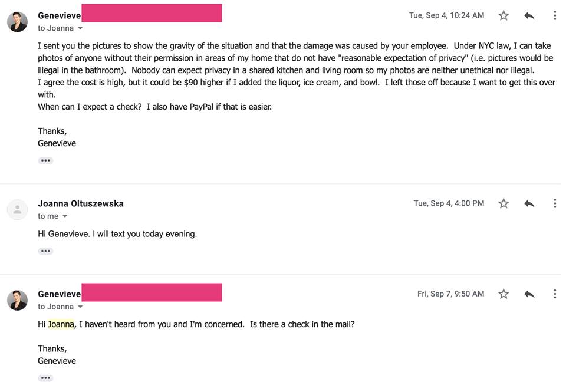Star the Fri, Sep 7 email
Image resolution: width=566 pixels, height=392 pixels.
pos(504,294)
